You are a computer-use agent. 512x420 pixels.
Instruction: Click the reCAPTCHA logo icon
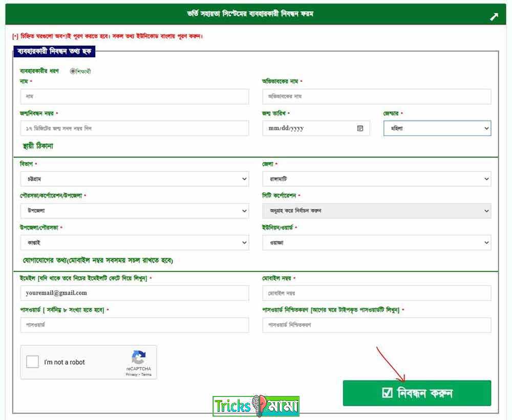point(138,358)
